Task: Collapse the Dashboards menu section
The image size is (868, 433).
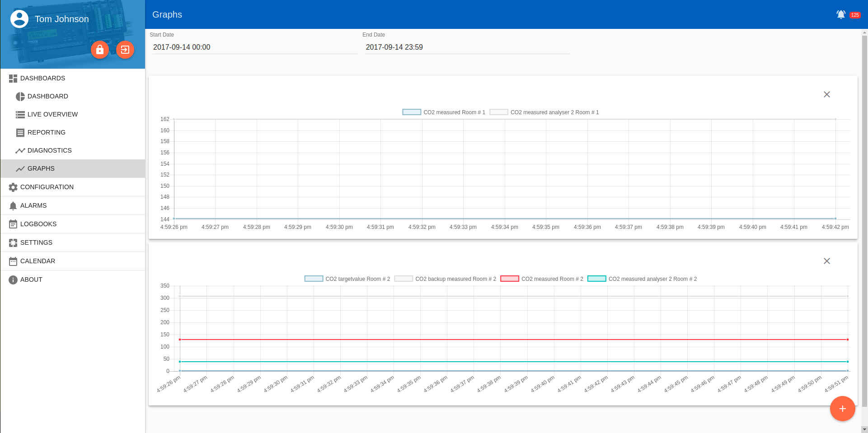Action: pos(42,78)
